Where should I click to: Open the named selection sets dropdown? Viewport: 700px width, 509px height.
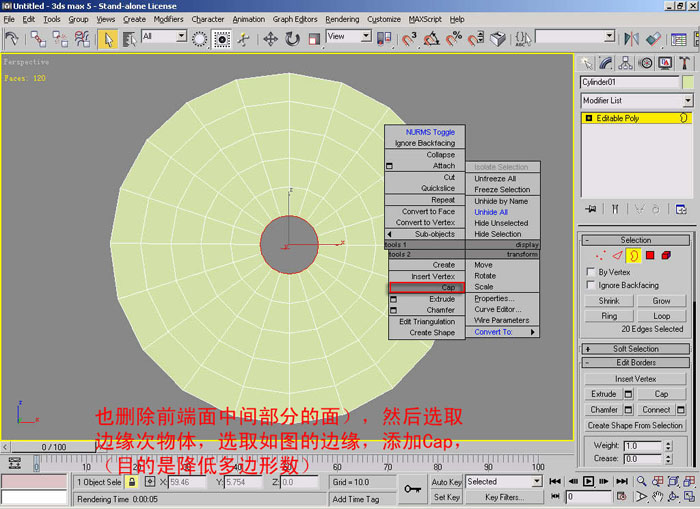coord(609,36)
